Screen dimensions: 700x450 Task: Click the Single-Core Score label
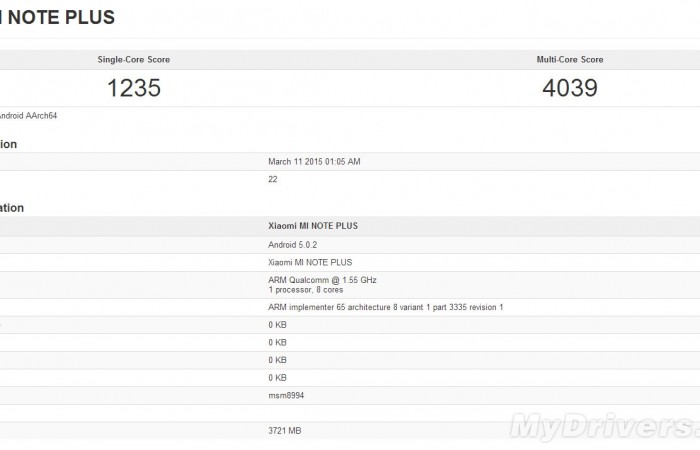[x=133, y=60]
